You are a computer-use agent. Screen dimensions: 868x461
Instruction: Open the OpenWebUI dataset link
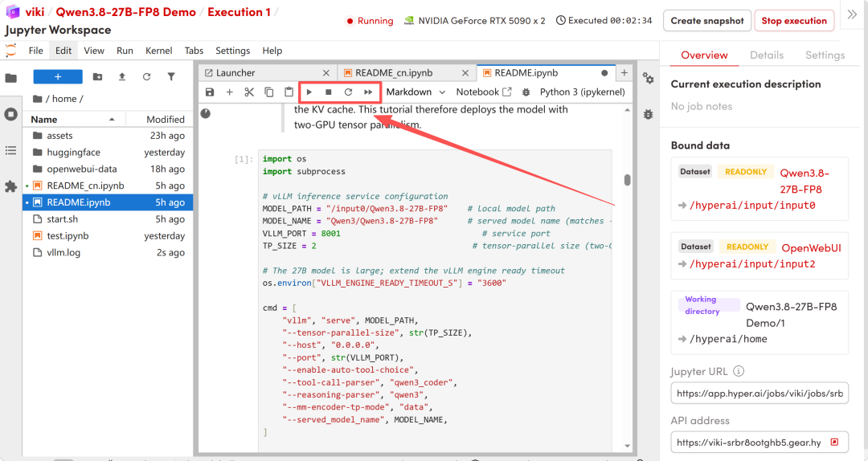(811, 248)
